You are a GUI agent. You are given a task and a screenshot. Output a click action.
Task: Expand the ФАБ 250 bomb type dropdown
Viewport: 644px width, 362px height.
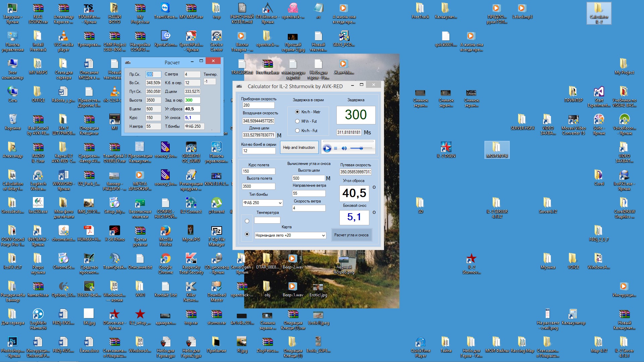pos(280,203)
